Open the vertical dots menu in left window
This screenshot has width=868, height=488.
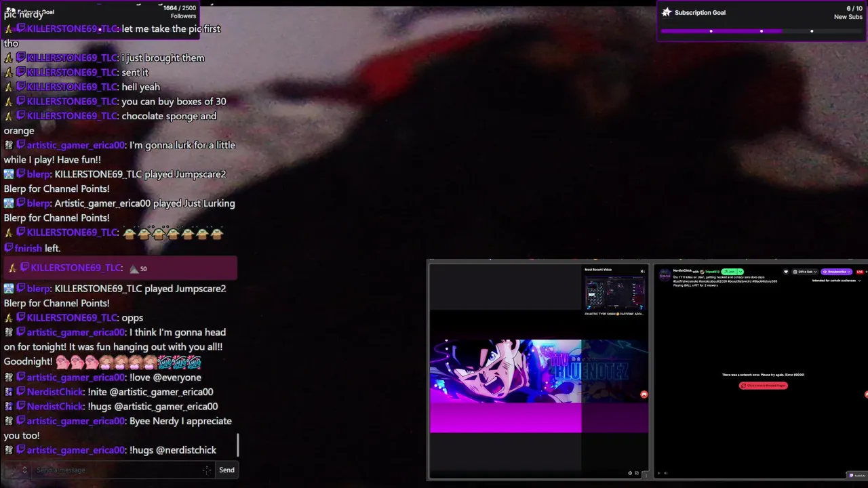click(x=646, y=476)
